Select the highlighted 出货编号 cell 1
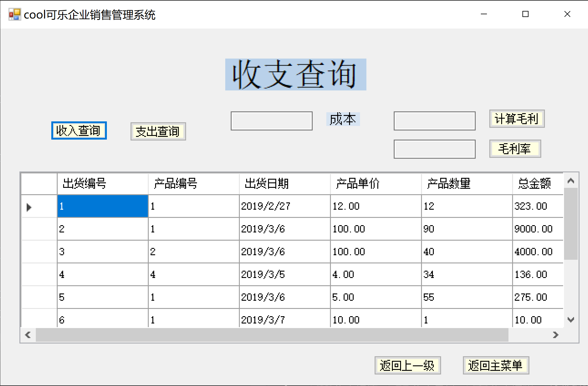The image size is (588, 386). (x=103, y=206)
